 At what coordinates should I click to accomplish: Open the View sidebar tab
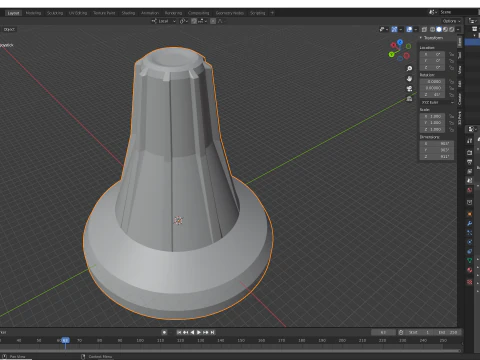coord(459,69)
